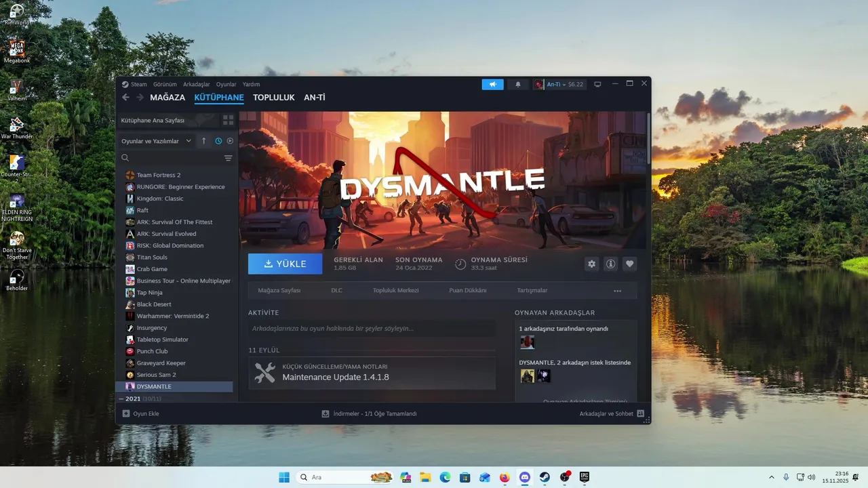Open Beholder desktop shortcut
Image resolution: width=868 pixels, height=488 pixels.
pyautogui.click(x=17, y=280)
